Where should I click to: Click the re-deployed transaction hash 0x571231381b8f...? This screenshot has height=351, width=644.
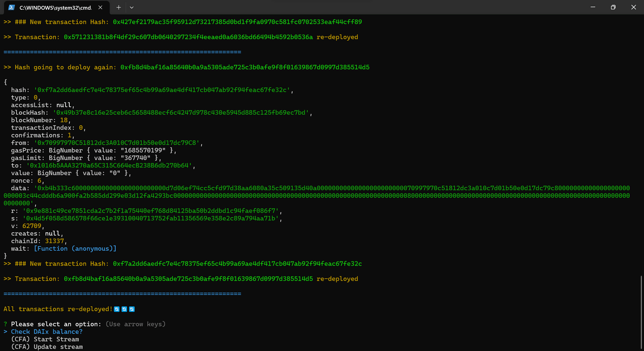point(188,37)
